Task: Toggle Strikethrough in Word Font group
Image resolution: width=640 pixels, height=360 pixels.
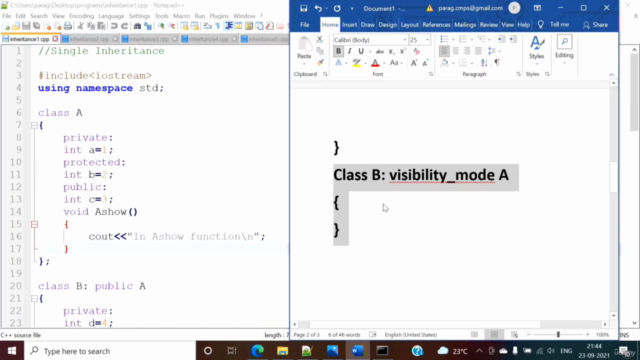Action: coord(380,51)
